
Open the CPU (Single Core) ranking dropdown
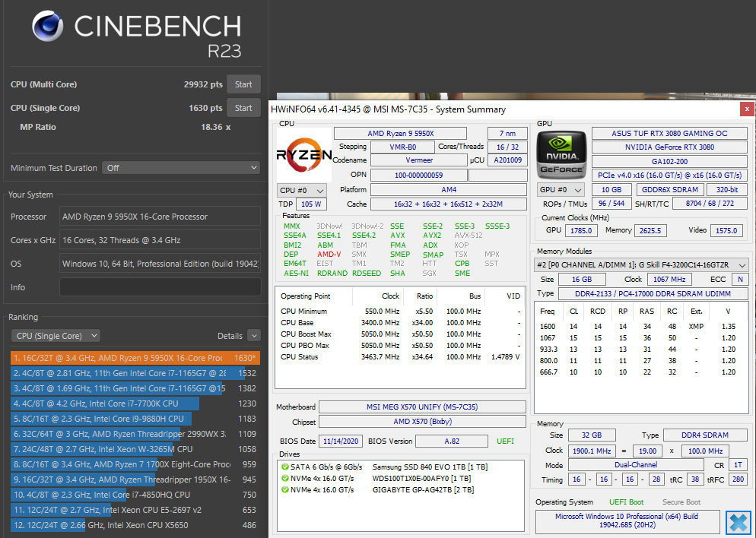coord(56,336)
